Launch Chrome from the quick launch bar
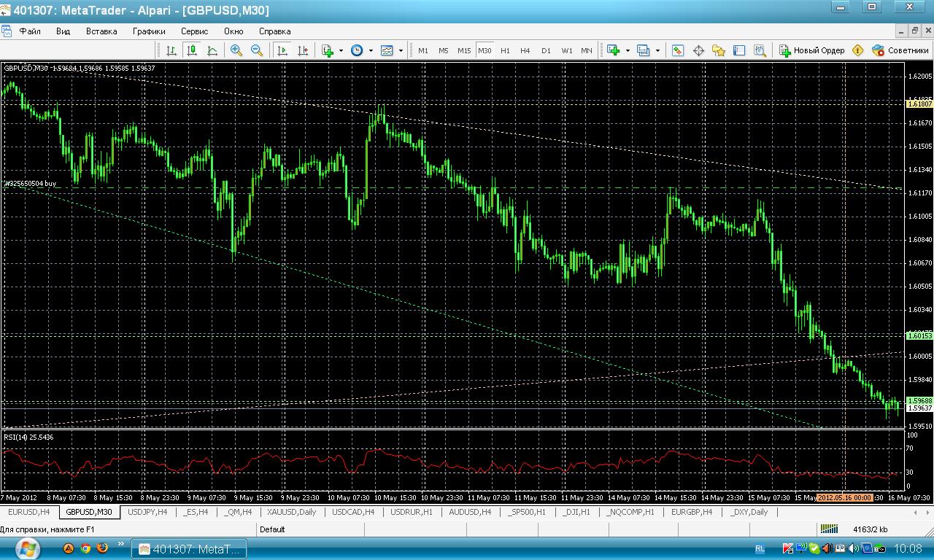Screen dimensions: 934x560 pyautogui.click(x=85, y=548)
